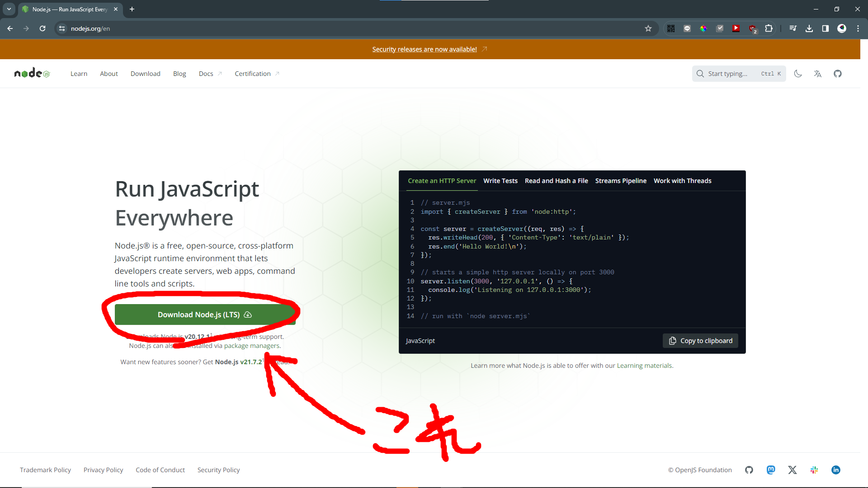Open the Chrome extensions puzzle icon
The height and width of the screenshot is (488, 868).
tap(769, 28)
